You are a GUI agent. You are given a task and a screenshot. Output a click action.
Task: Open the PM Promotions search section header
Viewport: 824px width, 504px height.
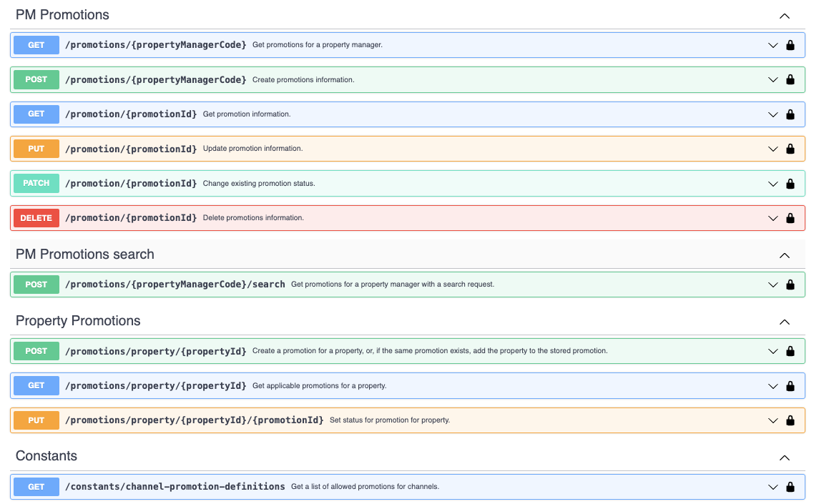click(x=85, y=255)
